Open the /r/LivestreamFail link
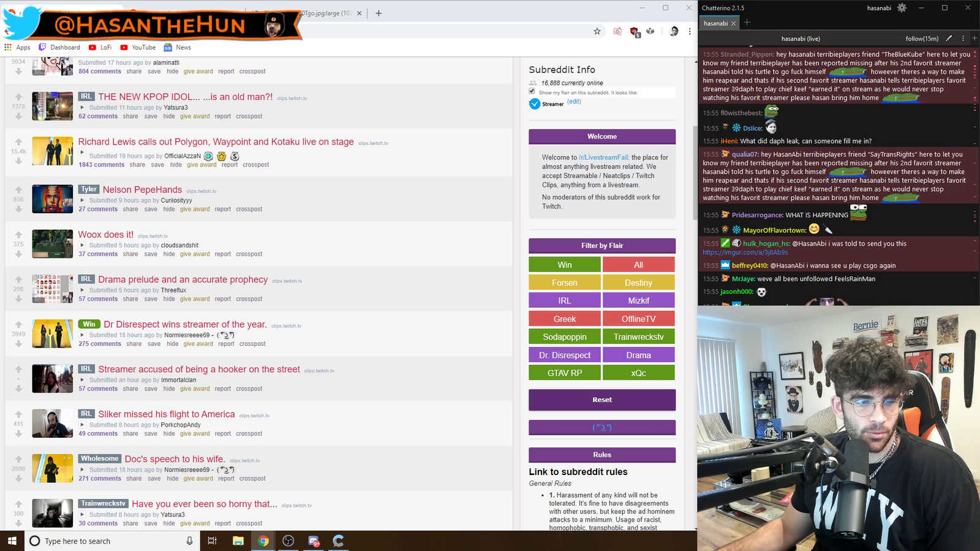Screen dimensions: 980x551 coord(604,157)
